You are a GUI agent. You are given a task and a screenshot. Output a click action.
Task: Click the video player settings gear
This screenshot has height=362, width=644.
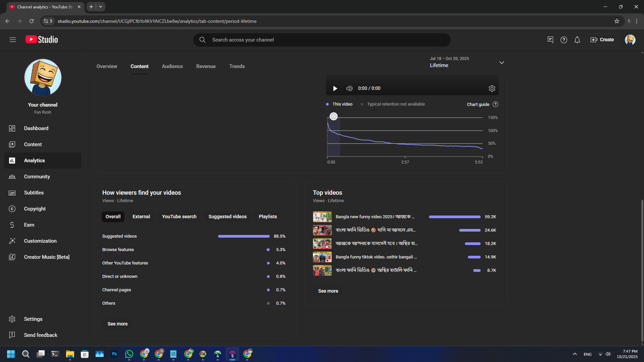coord(492,88)
